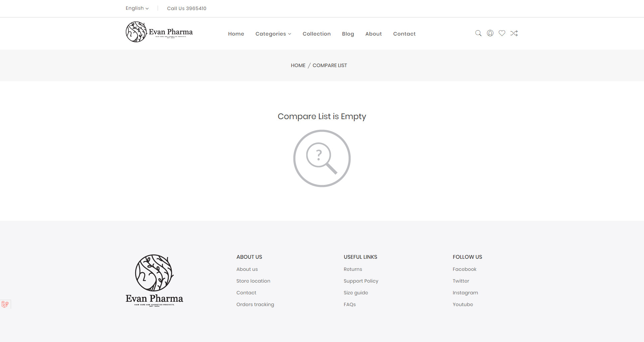Open the search icon in header

click(x=478, y=33)
